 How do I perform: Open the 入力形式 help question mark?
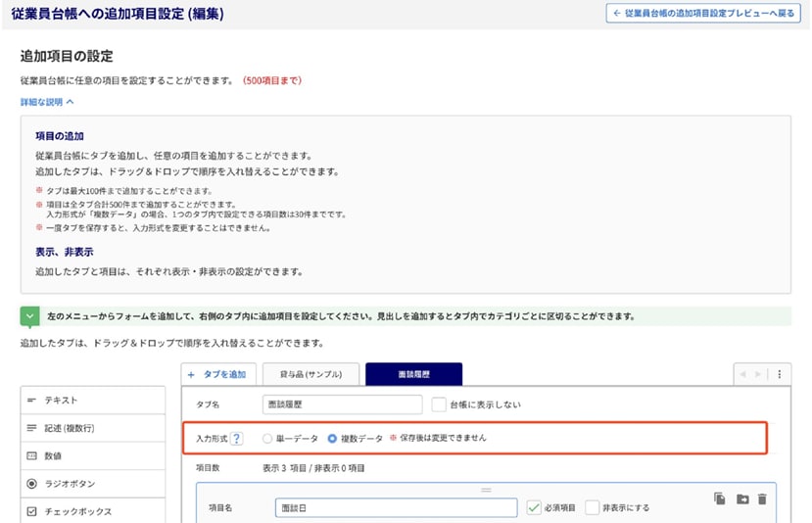pos(236,439)
